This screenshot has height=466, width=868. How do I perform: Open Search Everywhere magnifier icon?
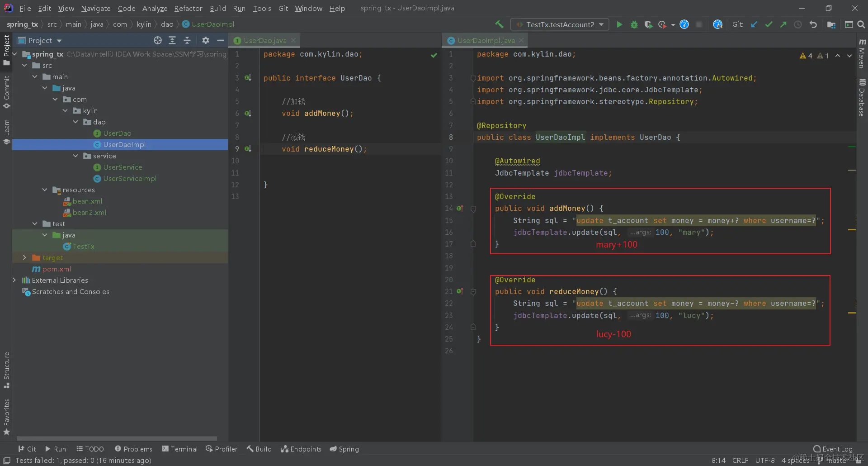click(x=861, y=24)
